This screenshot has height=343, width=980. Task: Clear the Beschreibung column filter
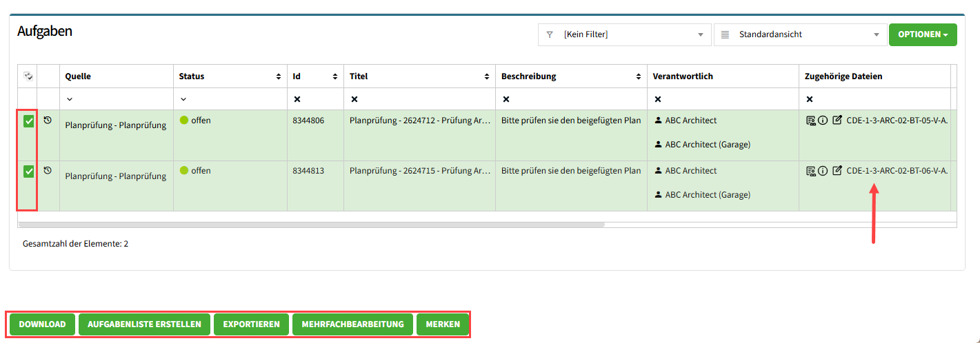point(506,99)
